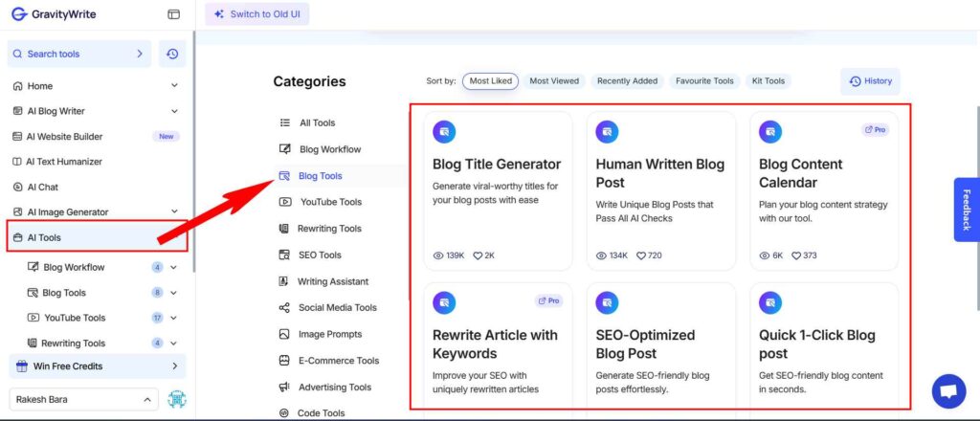Click the Pro badge on Rewrite Article with Keywords

point(548,301)
